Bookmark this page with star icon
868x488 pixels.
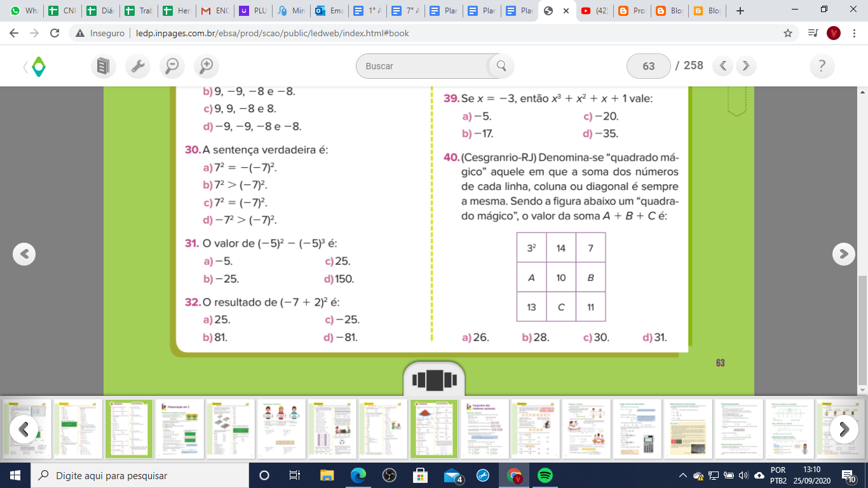[788, 33]
